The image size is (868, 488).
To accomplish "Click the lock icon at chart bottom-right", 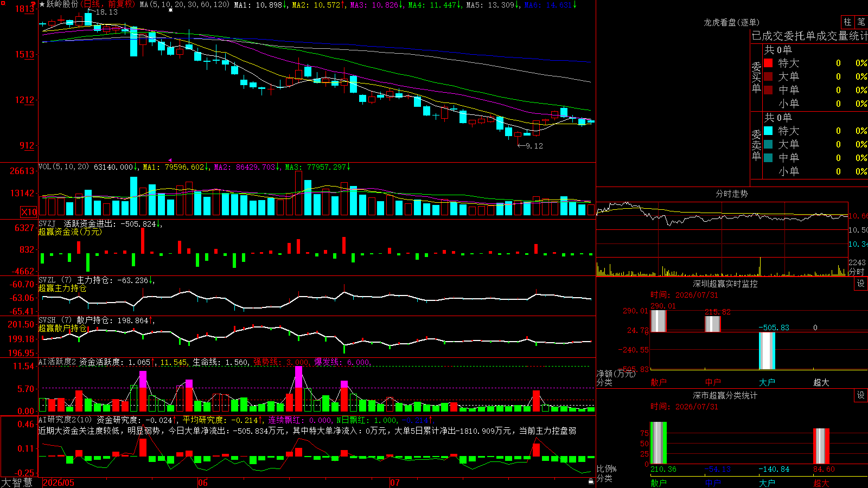I will coord(591,481).
